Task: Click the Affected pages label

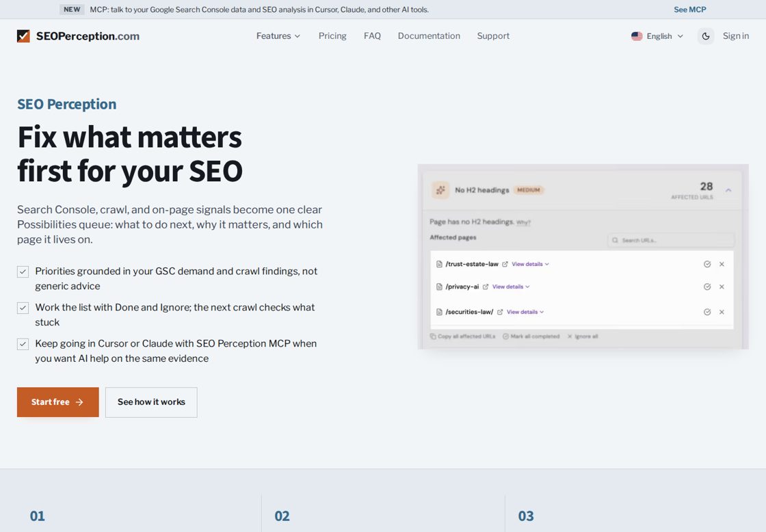Action: click(x=453, y=237)
